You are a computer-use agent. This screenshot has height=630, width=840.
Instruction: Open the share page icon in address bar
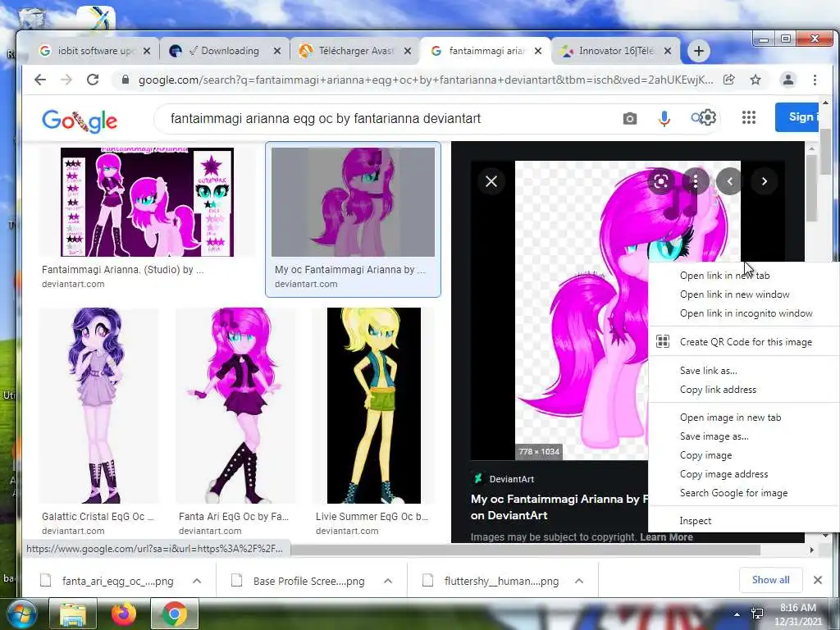pos(729,80)
